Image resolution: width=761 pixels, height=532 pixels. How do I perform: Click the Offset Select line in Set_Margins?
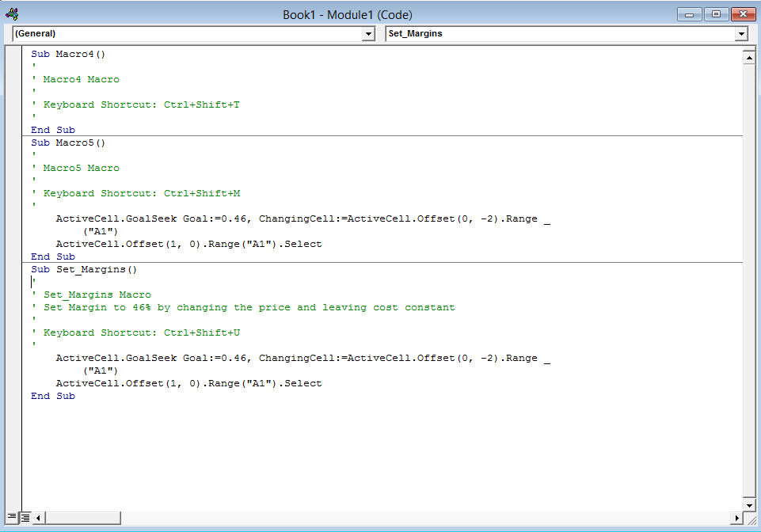click(x=188, y=383)
